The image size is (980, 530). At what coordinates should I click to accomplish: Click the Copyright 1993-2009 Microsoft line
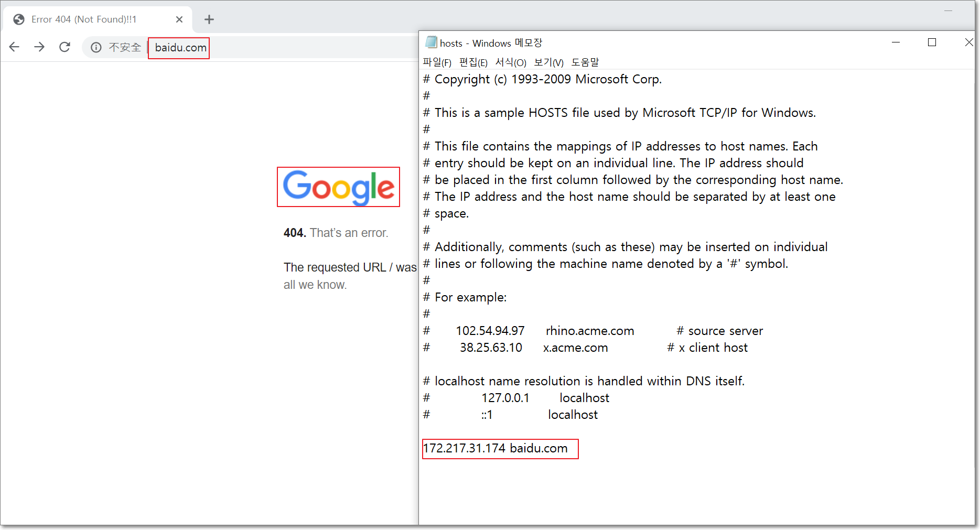point(543,79)
